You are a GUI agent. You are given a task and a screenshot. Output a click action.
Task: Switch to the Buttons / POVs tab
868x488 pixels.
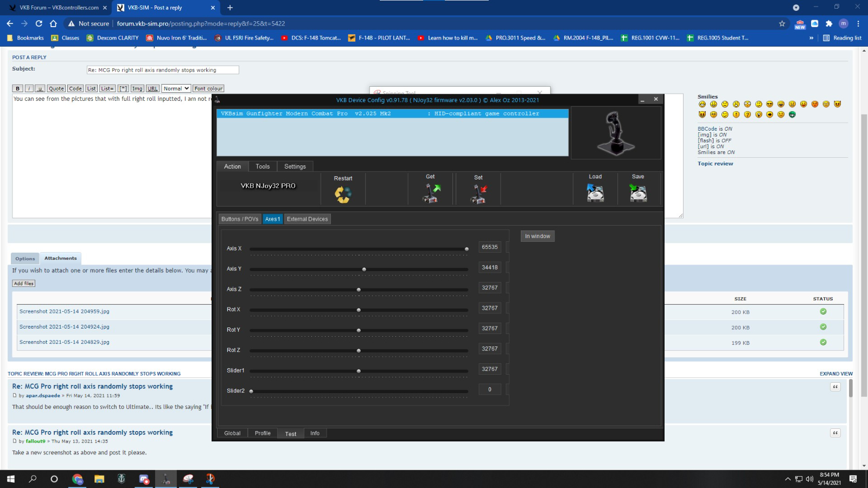click(x=240, y=219)
